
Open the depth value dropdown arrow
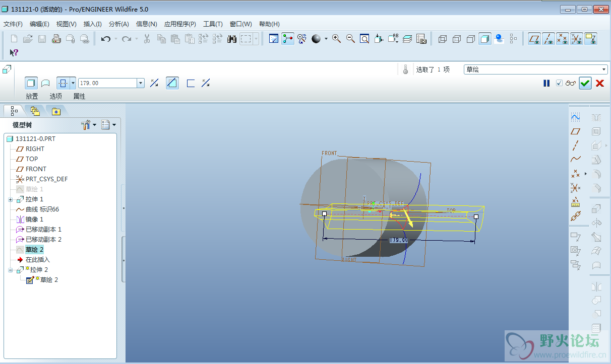pyautogui.click(x=141, y=83)
